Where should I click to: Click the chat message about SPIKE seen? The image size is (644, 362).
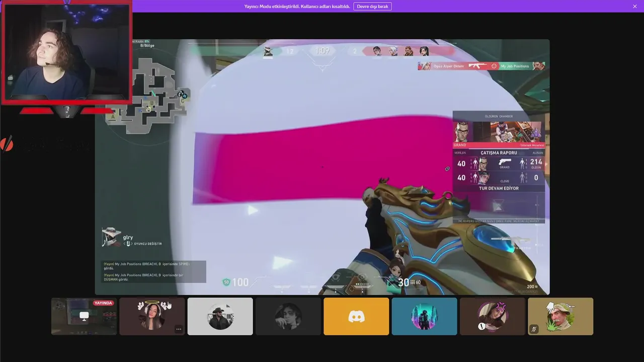tap(146, 266)
